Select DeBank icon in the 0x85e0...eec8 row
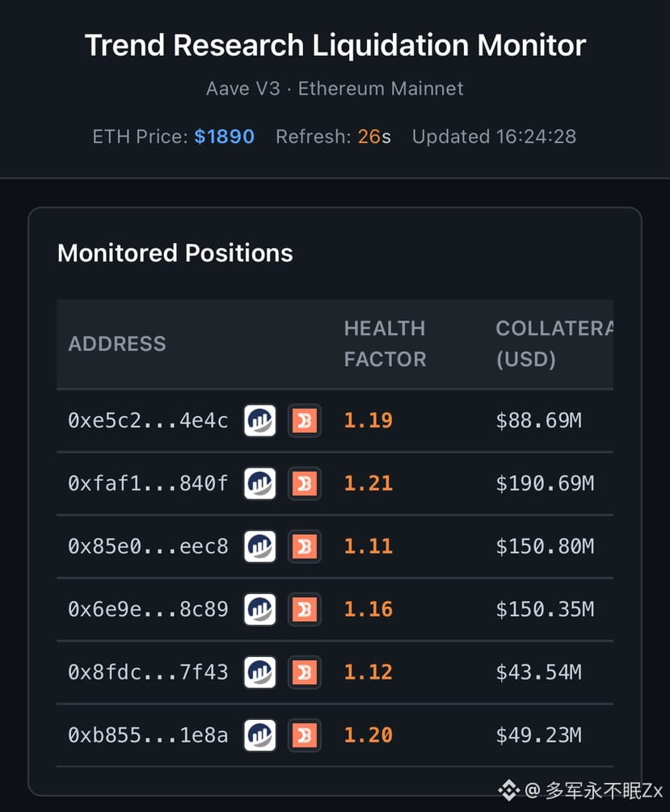 click(305, 547)
